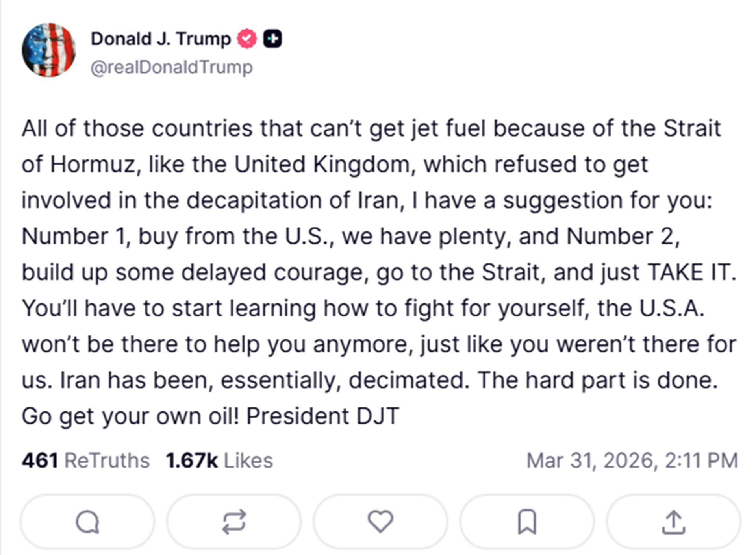Click the red verified checkmark badge
Image resolution: width=756 pixels, height=555 pixels.
tap(246, 39)
